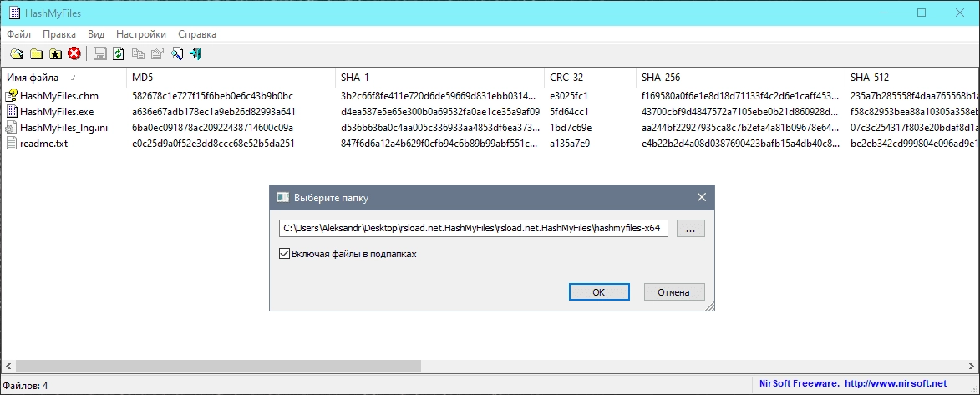Open the Файл menu
980x395 pixels.
pyautogui.click(x=19, y=34)
